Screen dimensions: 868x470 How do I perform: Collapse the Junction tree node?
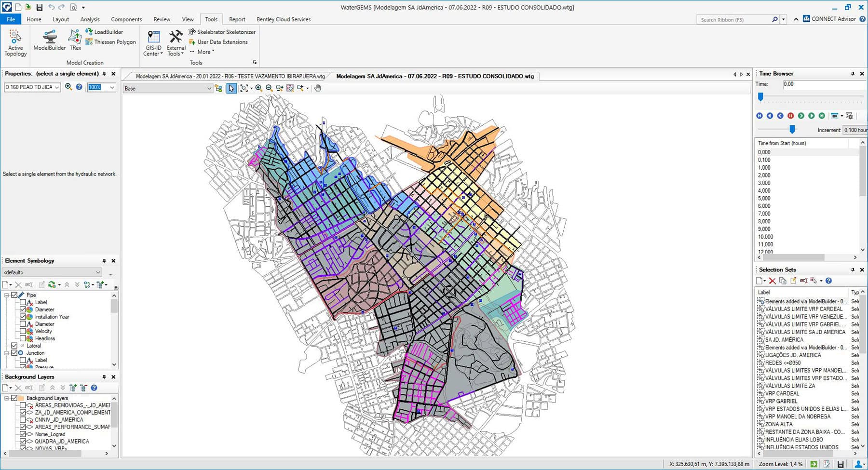(7, 353)
